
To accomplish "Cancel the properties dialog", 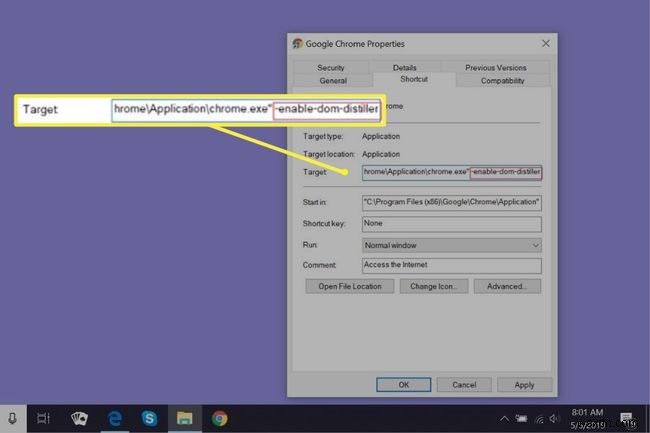I will point(464,385).
